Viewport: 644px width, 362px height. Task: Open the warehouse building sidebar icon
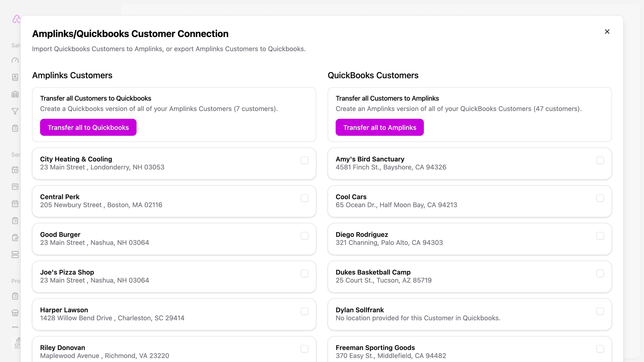click(x=15, y=94)
